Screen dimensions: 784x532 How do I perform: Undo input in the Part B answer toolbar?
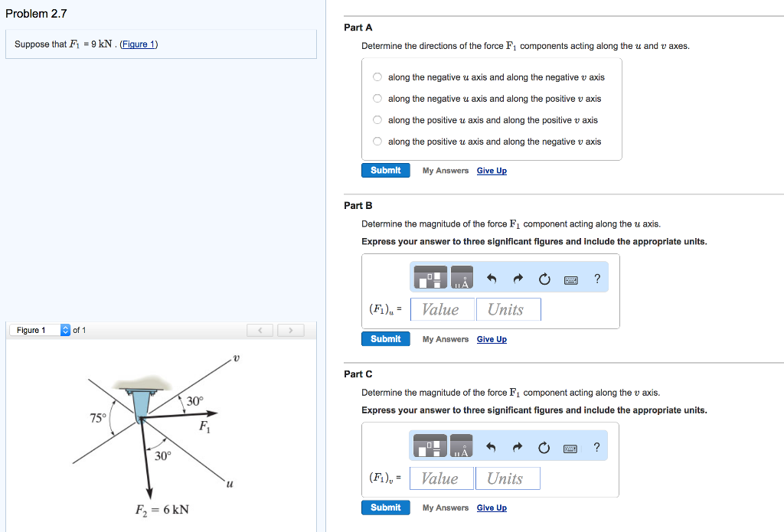click(x=492, y=278)
